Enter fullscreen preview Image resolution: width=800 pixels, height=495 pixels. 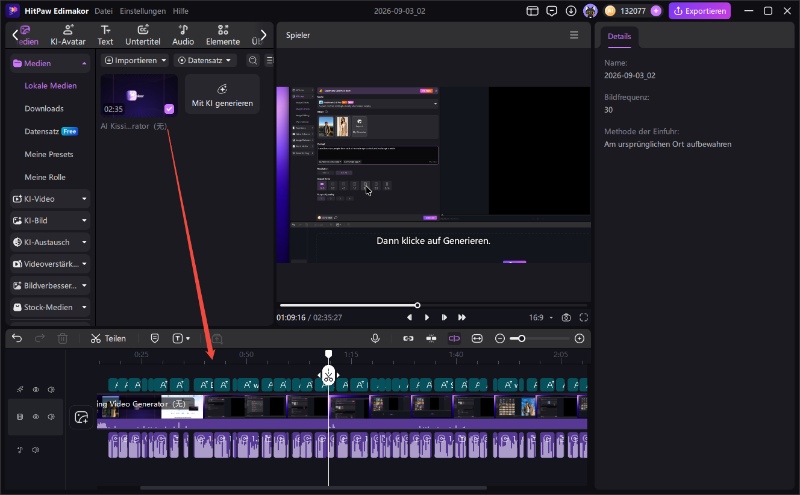584,317
